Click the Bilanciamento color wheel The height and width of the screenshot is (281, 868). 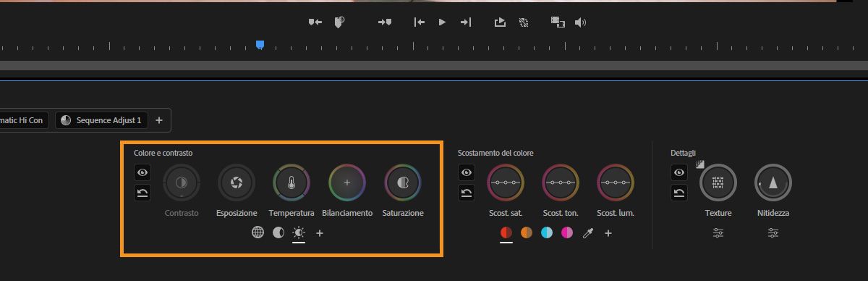click(x=347, y=183)
